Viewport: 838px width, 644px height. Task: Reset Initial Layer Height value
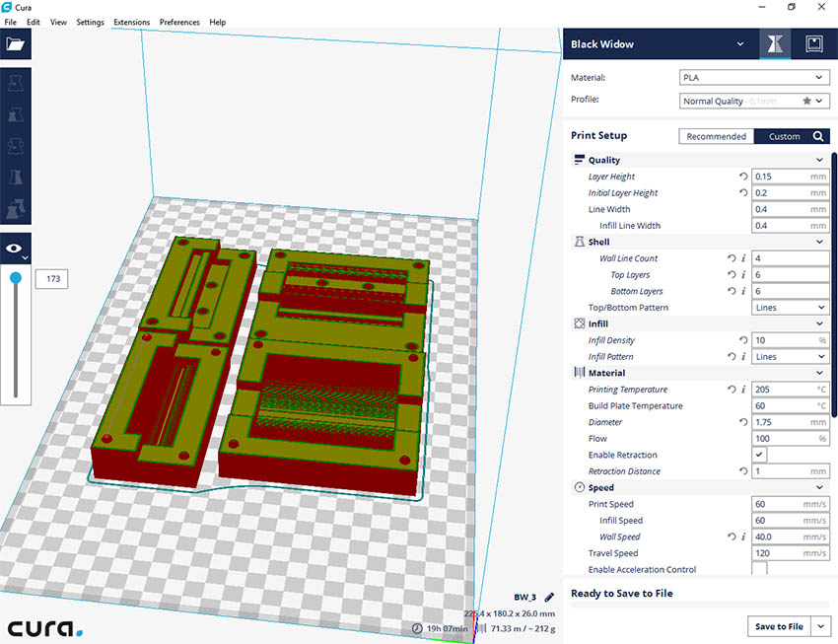pos(743,192)
